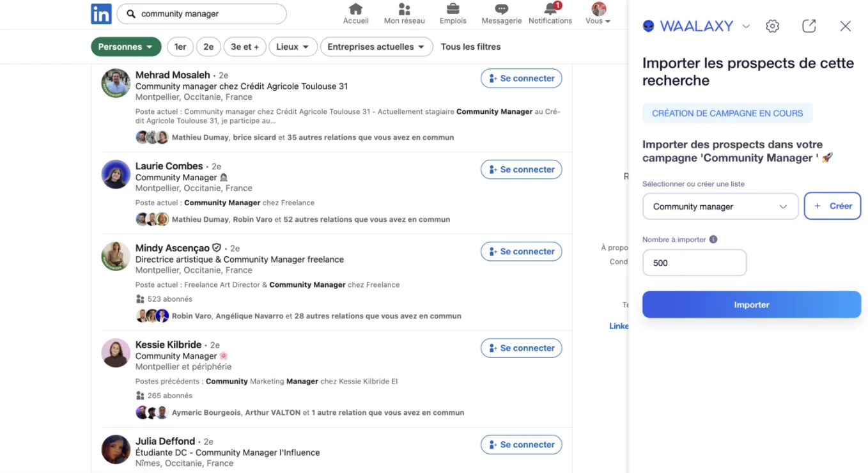Click the search magnifier icon
This screenshot has height=473, width=868.
tap(131, 14)
